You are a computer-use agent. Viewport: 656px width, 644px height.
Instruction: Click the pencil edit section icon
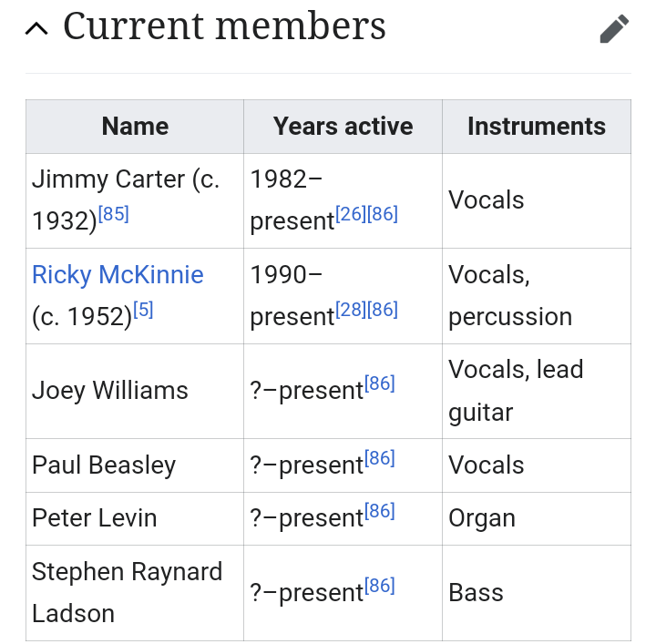pos(614,29)
